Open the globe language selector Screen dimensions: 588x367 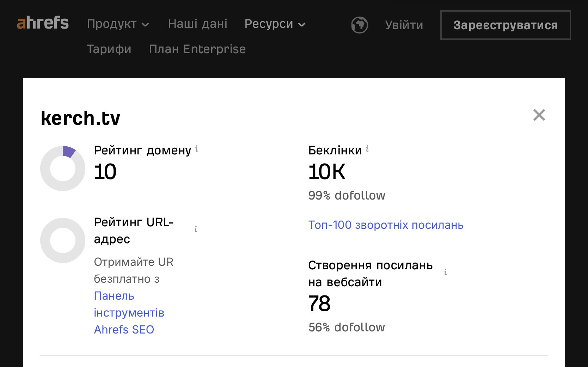[359, 25]
